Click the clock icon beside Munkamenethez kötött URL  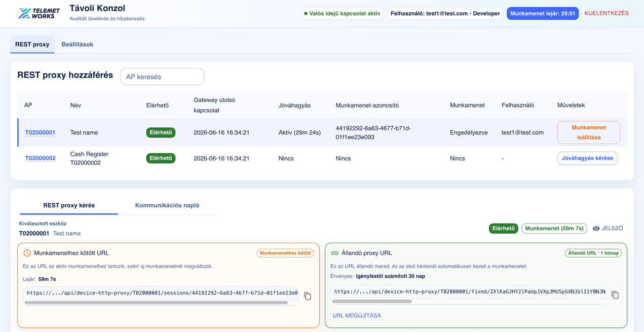click(x=27, y=253)
